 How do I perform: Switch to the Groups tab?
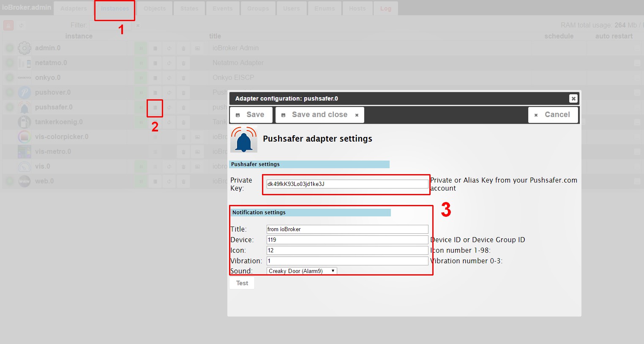point(258,8)
